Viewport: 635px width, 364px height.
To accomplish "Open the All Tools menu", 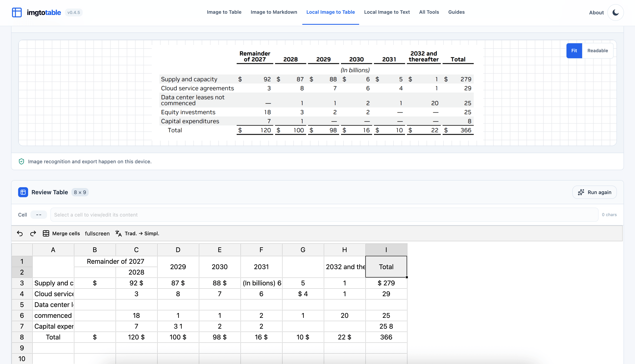I will pos(429,12).
